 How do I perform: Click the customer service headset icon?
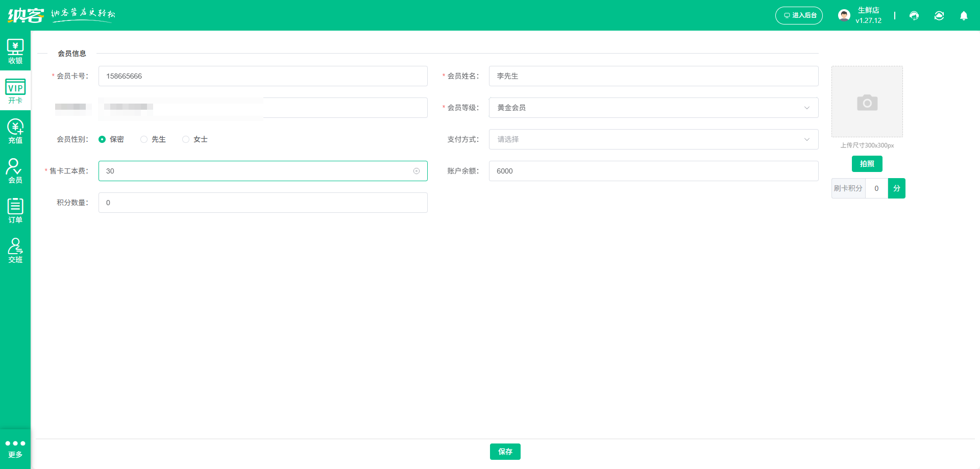(914, 16)
